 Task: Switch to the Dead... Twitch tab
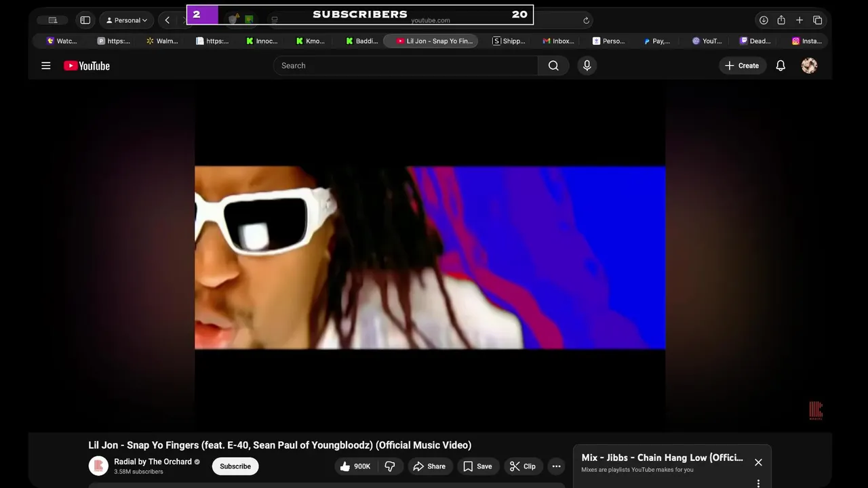coord(755,41)
